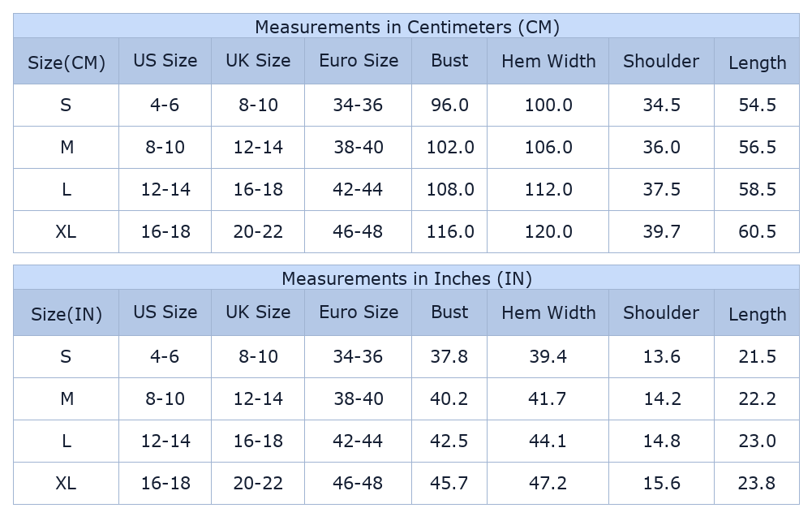Click the Hem Width header in the inches table

tap(548, 312)
